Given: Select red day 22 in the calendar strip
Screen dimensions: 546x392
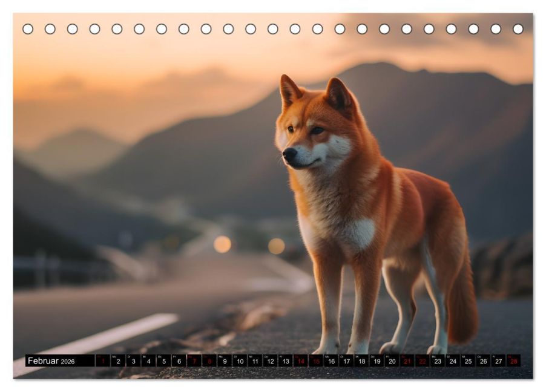Looking at the screenshot, I should click(423, 361).
